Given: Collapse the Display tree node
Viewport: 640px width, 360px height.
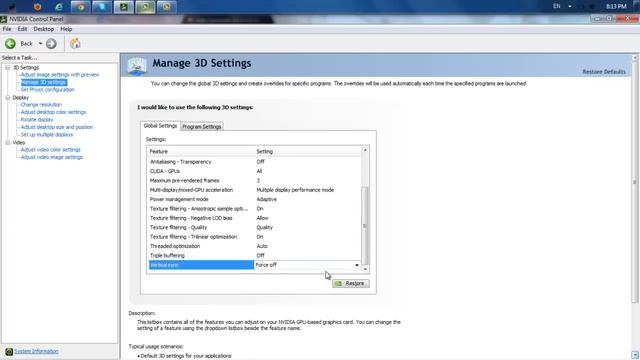Looking at the screenshot, I should [8, 98].
